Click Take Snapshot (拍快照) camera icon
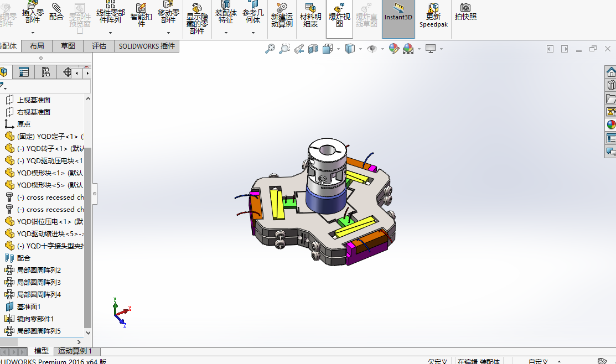Image resolution: width=616 pixels, height=364 pixels. coord(465,12)
